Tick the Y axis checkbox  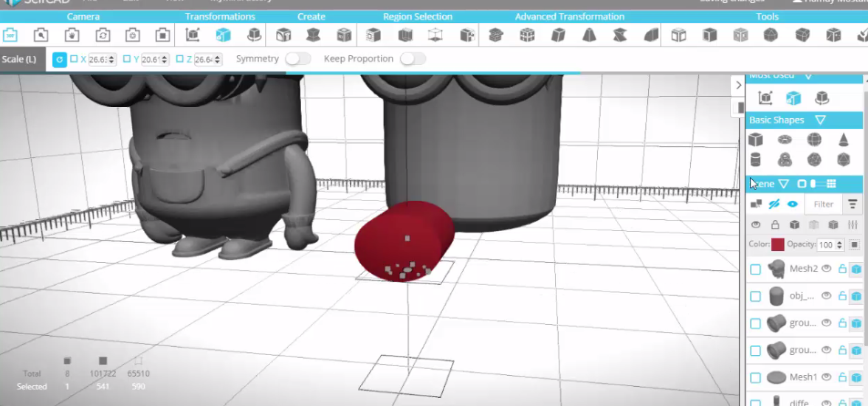point(127,59)
